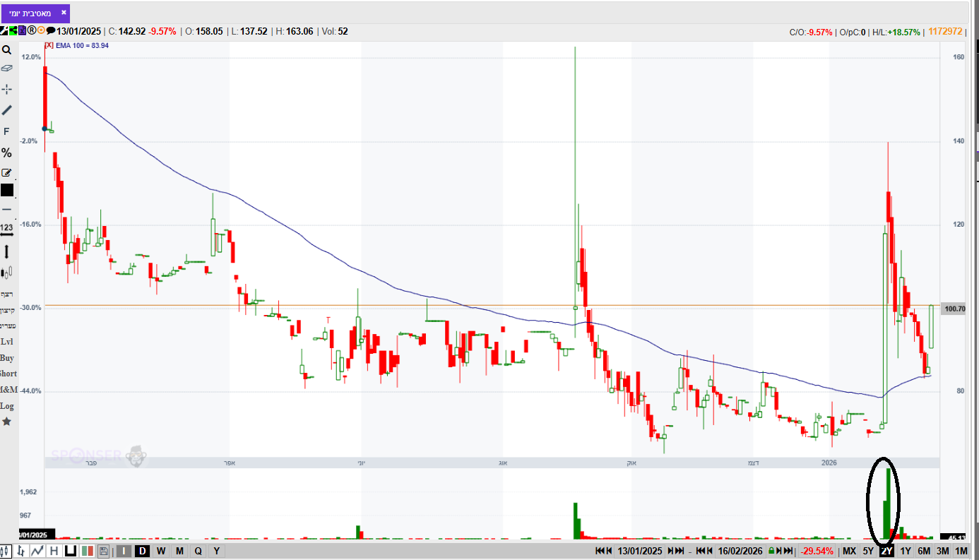
Task: Click the M&M button in sidebar
Action: pyautogui.click(x=8, y=390)
